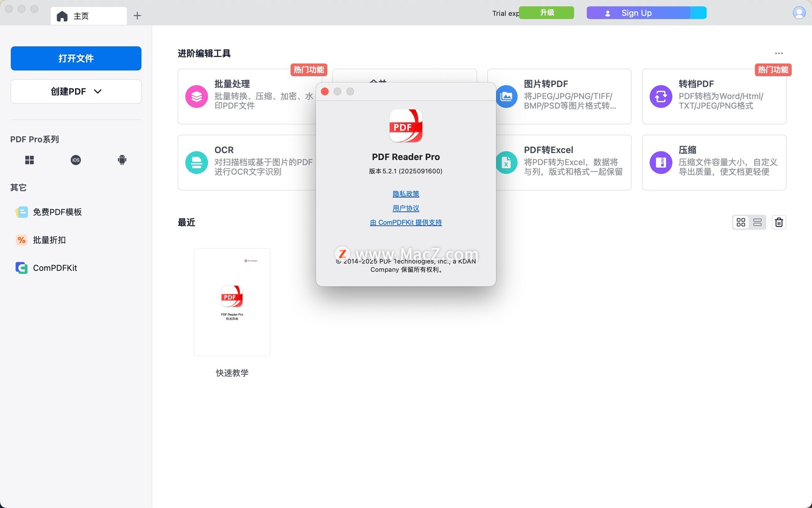Click the green 升级 upgrade button
Viewport: 812px width, 508px height.
click(546, 13)
